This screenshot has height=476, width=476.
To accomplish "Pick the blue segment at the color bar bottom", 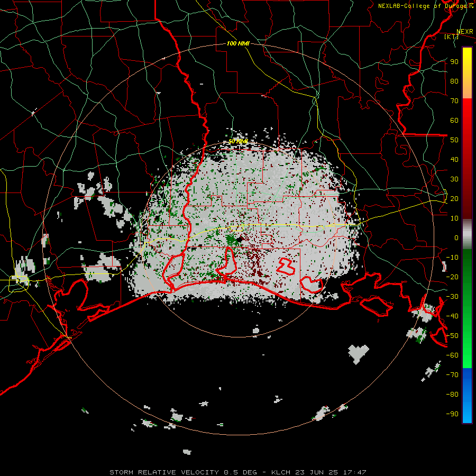I will 467,395.
